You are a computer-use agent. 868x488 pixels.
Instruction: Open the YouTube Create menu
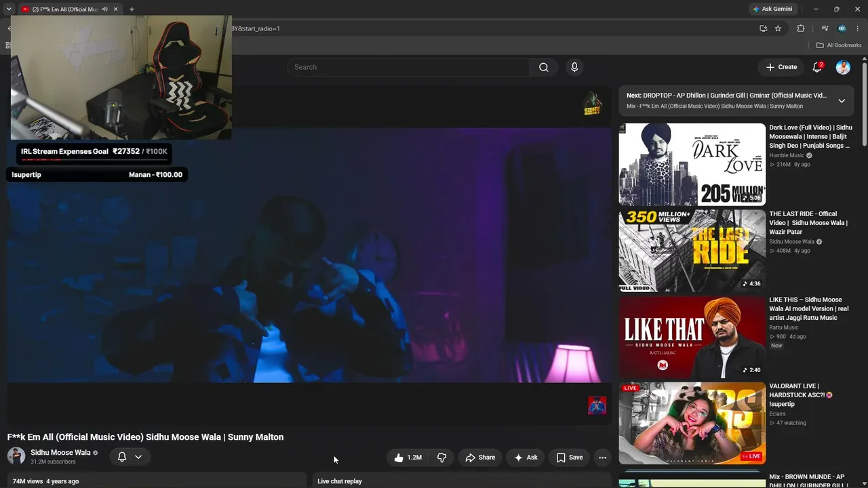[781, 67]
